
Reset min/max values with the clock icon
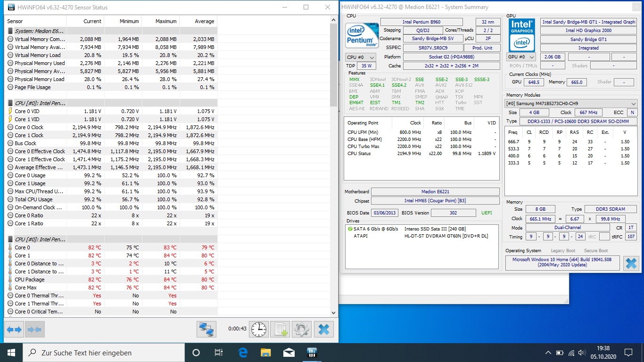[x=259, y=329]
